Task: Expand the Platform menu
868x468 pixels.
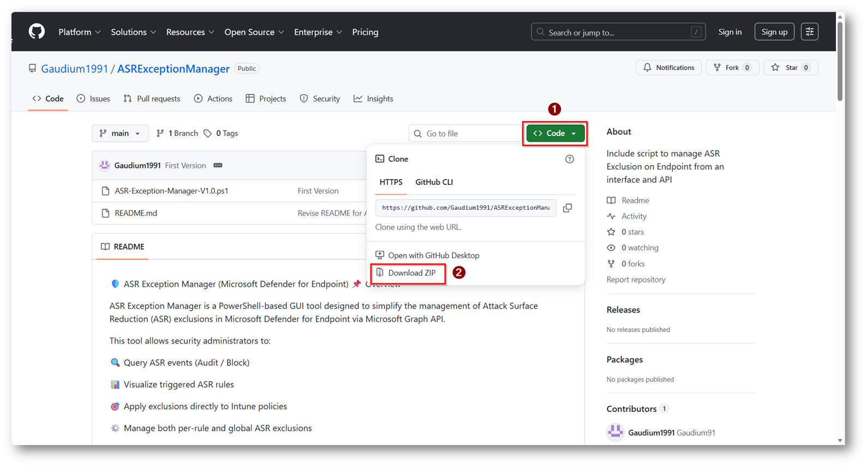Action: [80, 32]
